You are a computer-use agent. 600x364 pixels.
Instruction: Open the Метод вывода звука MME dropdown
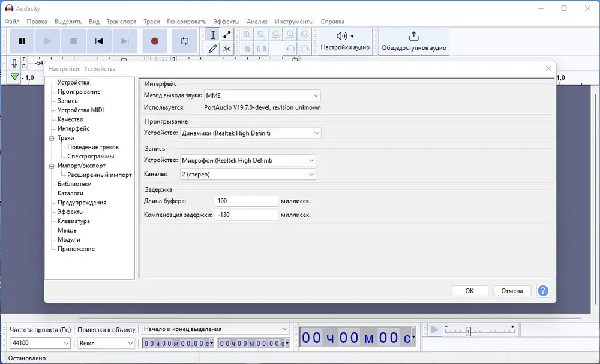point(262,95)
